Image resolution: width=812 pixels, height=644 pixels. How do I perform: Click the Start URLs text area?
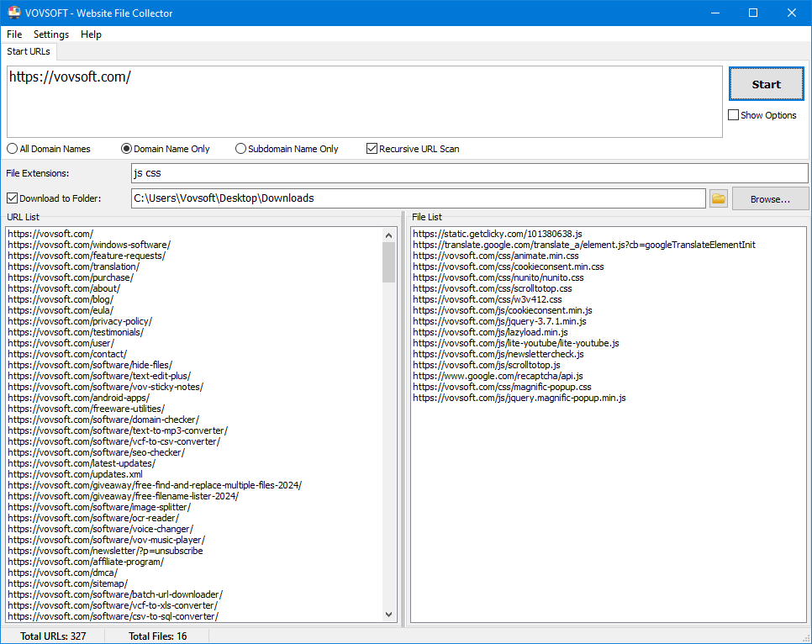[364, 102]
